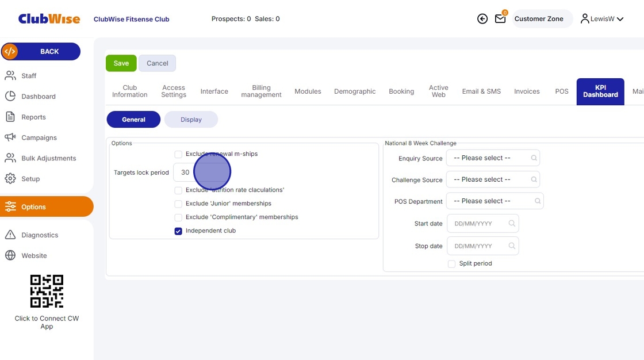Open Setup gear icon in sidebar

(10, 179)
